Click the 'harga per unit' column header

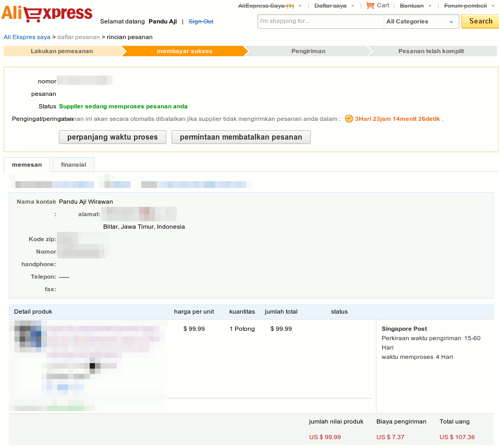click(194, 312)
